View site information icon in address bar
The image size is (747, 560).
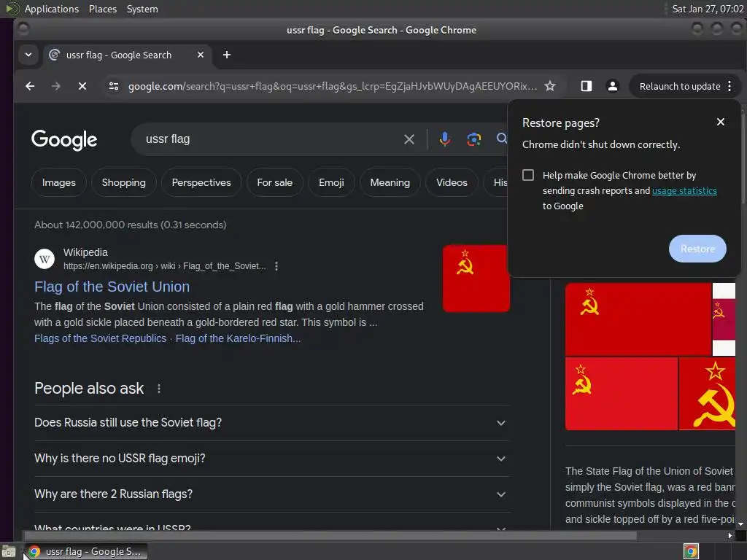pos(113,86)
